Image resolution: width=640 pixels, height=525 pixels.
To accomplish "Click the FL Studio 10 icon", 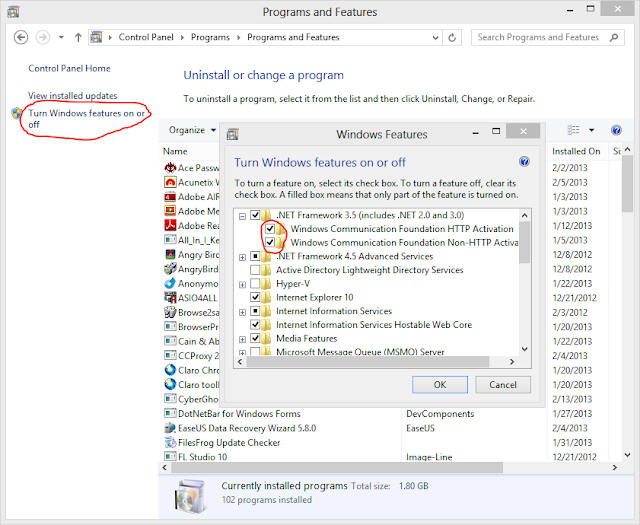I will [170, 456].
